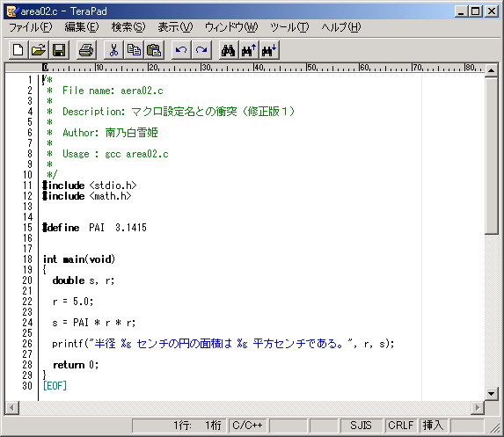Open the ツール(T) menu

pos(289,27)
